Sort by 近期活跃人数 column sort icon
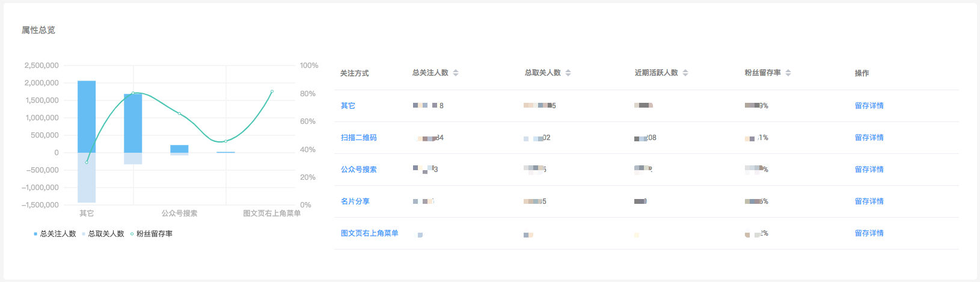This screenshot has width=980, height=282. (x=685, y=73)
